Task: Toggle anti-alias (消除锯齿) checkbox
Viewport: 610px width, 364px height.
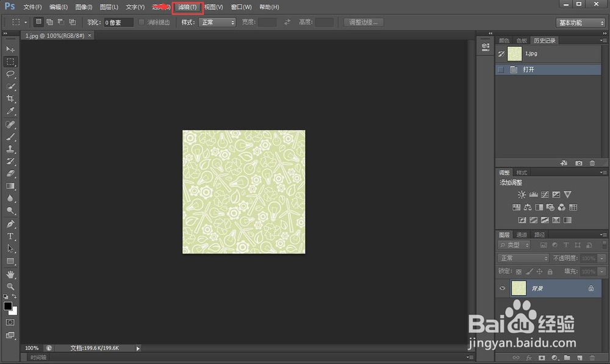Action: tap(142, 22)
